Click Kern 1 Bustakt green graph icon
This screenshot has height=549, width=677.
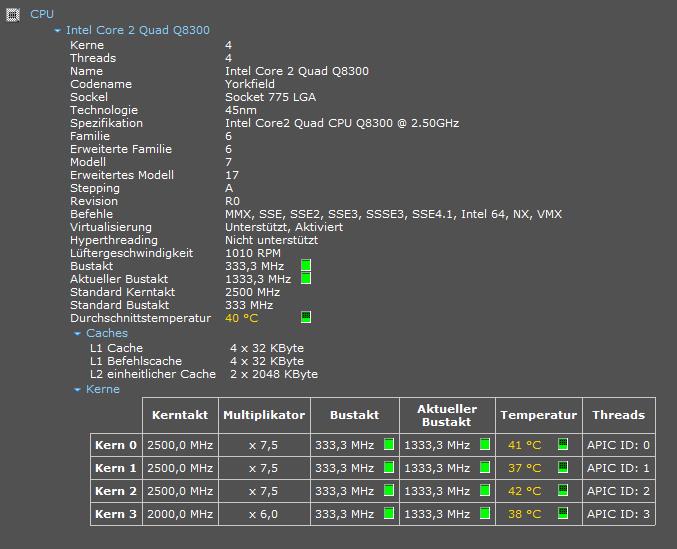click(x=389, y=467)
